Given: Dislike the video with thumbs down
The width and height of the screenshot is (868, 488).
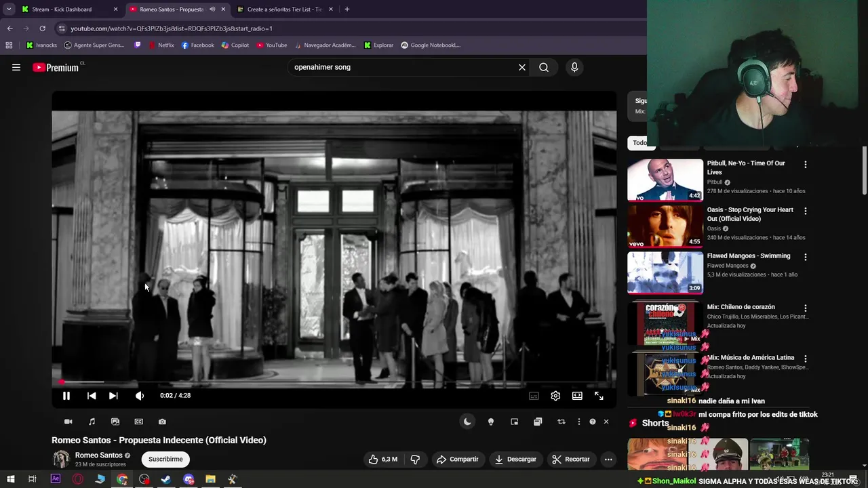Looking at the screenshot, I should pyautogui.click(x=415, y=459).
